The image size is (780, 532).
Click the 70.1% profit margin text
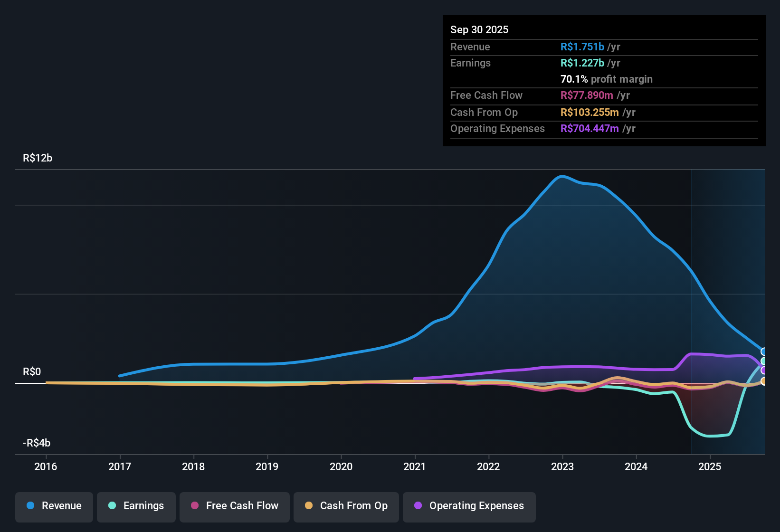(606, 79)
